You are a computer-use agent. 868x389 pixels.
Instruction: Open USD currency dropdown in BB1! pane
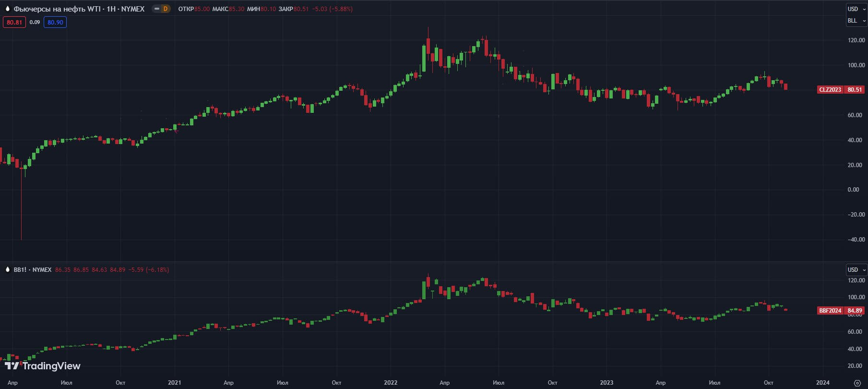(x=856, y=269)
